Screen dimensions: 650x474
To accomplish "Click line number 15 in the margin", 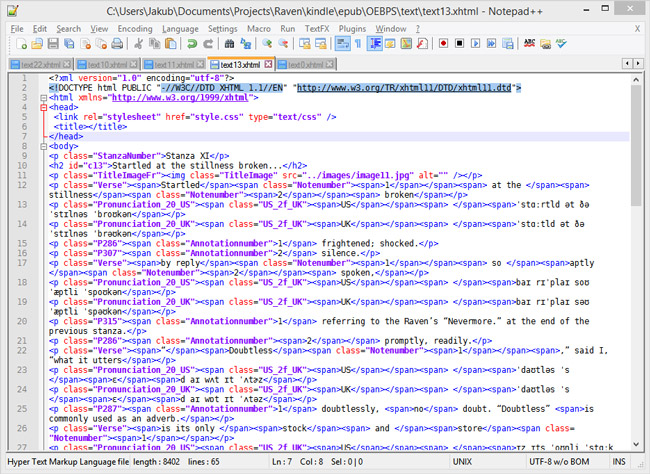I will click(22, 243).
